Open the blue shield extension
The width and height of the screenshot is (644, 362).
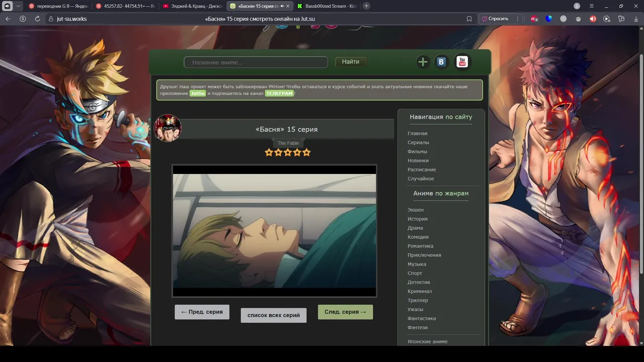click(x=549, y=19)
